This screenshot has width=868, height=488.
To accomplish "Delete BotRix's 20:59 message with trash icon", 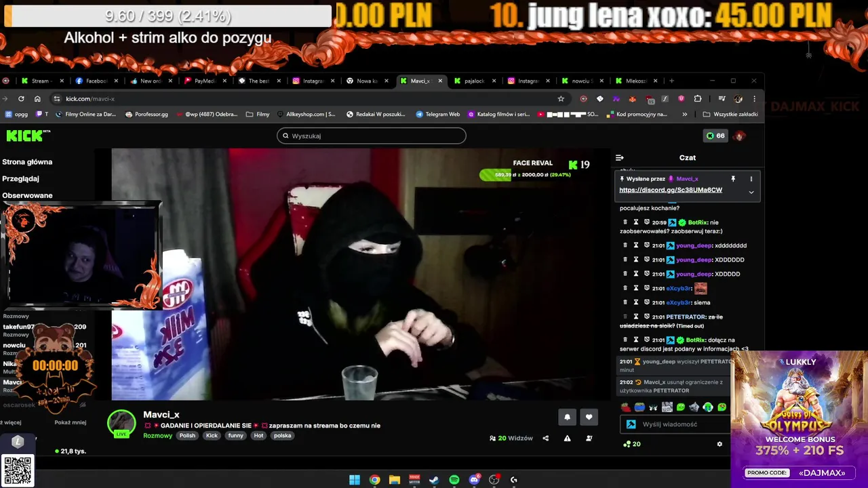I will click(625, 222).
